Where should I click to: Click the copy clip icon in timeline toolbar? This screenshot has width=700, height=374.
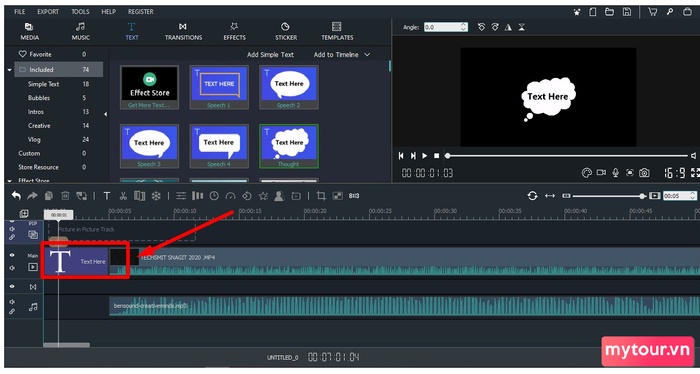49,196
